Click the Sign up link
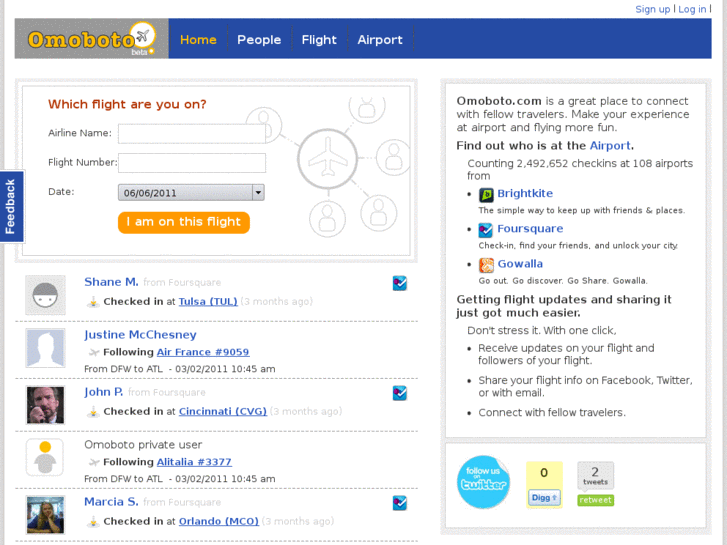Viewport: 727px width, 545px height. pos(652,9)
